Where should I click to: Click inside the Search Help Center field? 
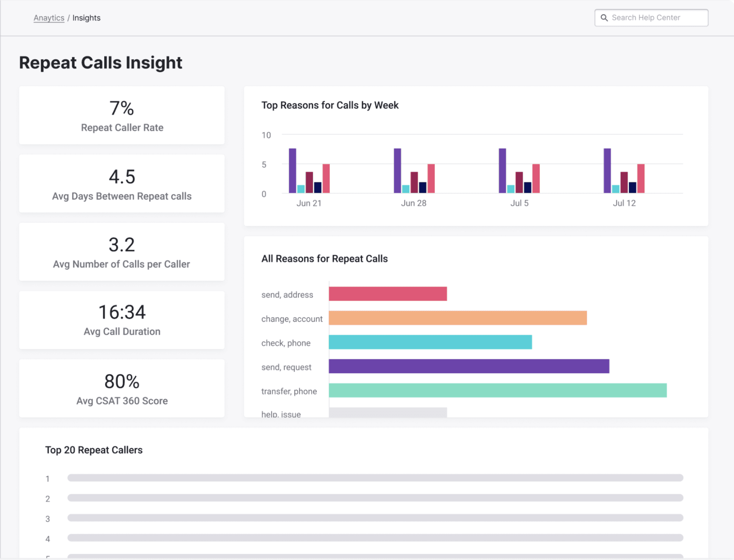[x=657, y=17]
